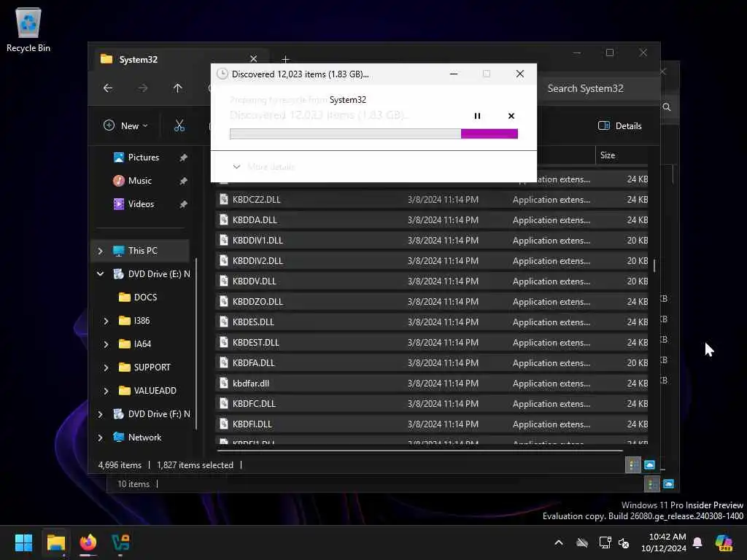Select the KBDDIV2.DLL file
The image size is (747, 560).
click(x=432, y=261)
